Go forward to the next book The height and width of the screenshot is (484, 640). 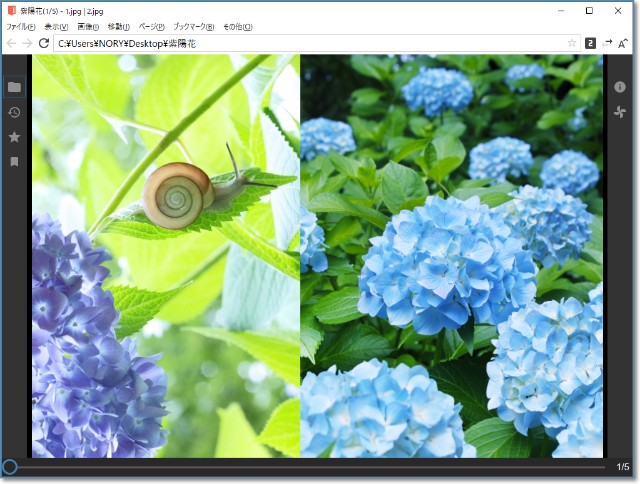coord(27,43)
